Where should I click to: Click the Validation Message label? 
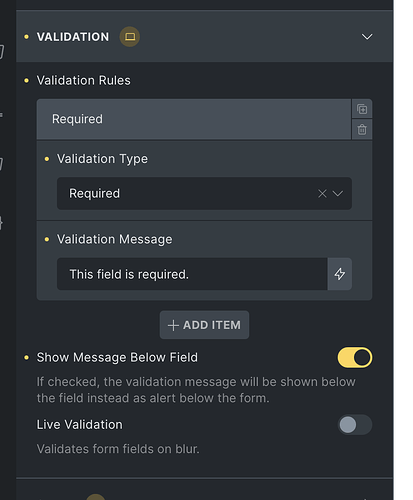coord(115,239)
